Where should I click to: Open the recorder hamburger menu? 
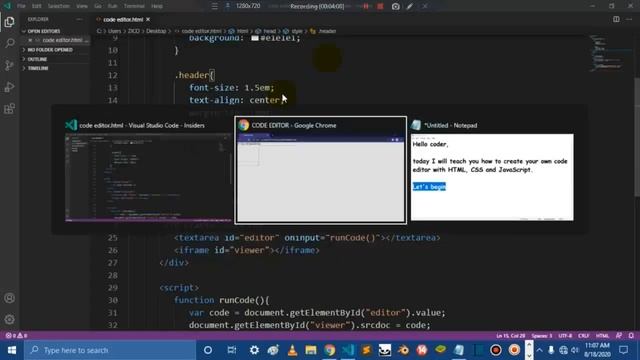tap(214, 6)
